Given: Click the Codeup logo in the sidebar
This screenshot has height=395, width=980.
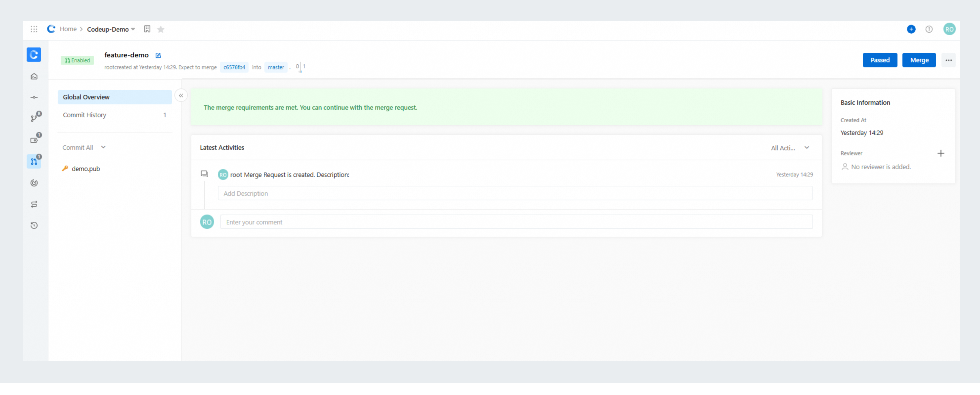Looking at the screenshot, I should click(x=34, y=54).
